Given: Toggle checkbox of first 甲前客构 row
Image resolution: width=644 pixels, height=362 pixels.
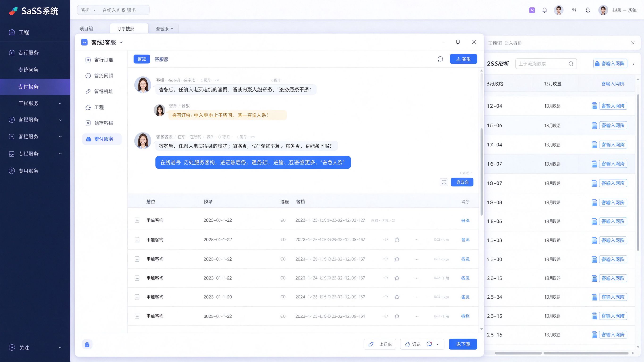Looking at the screenshot, I should [x=137, y=220].
